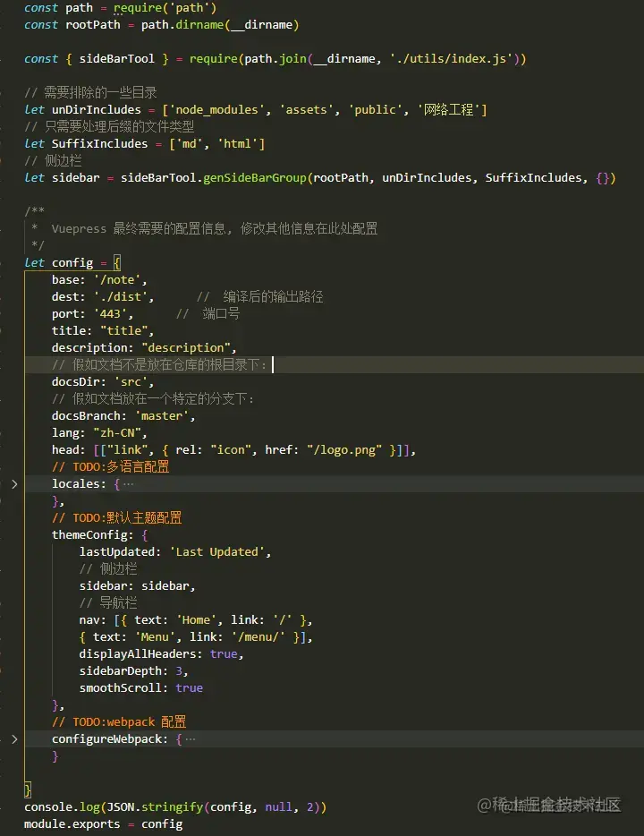Click the comment 只需要处理后缀的文件类型
The height and width of the screenshot is (836, 644).
coord(109,127)
